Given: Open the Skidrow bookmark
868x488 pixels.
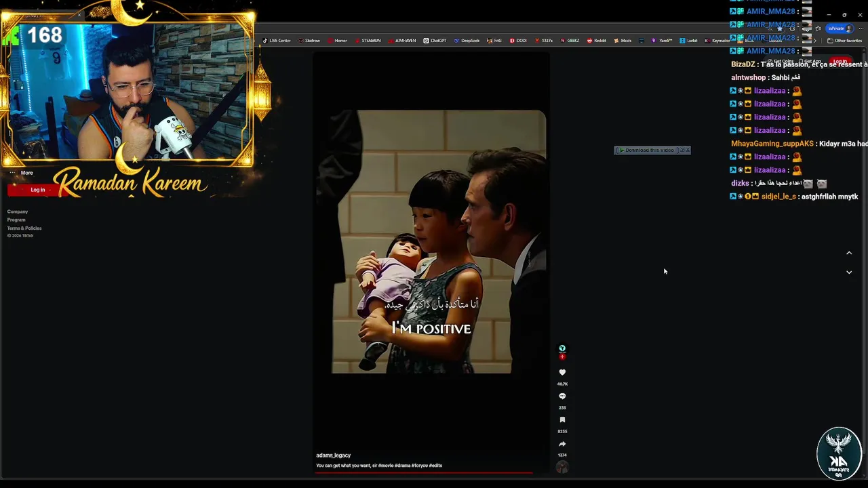Looking at the screenshot, I should point(309,41).
